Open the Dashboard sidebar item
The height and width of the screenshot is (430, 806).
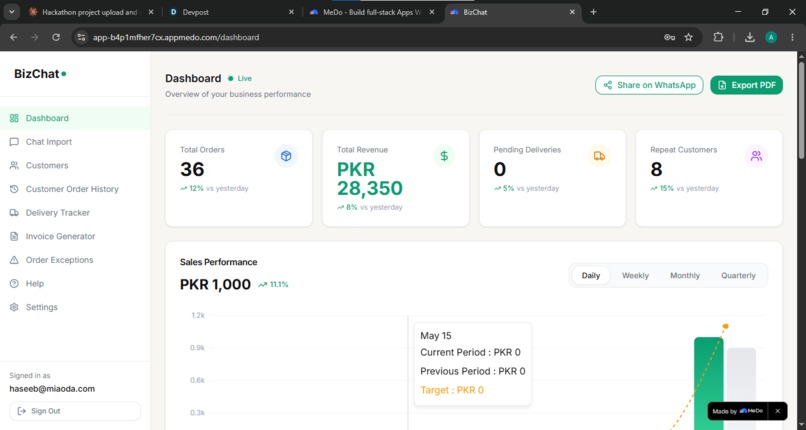(x=75, y=118)
